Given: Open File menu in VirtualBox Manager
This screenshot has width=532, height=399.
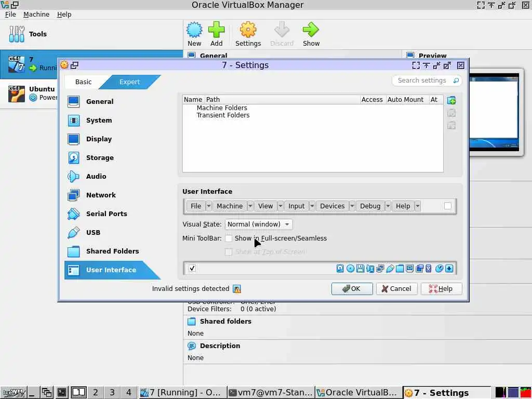Looking at the screenshot, I should click(10, 14).
